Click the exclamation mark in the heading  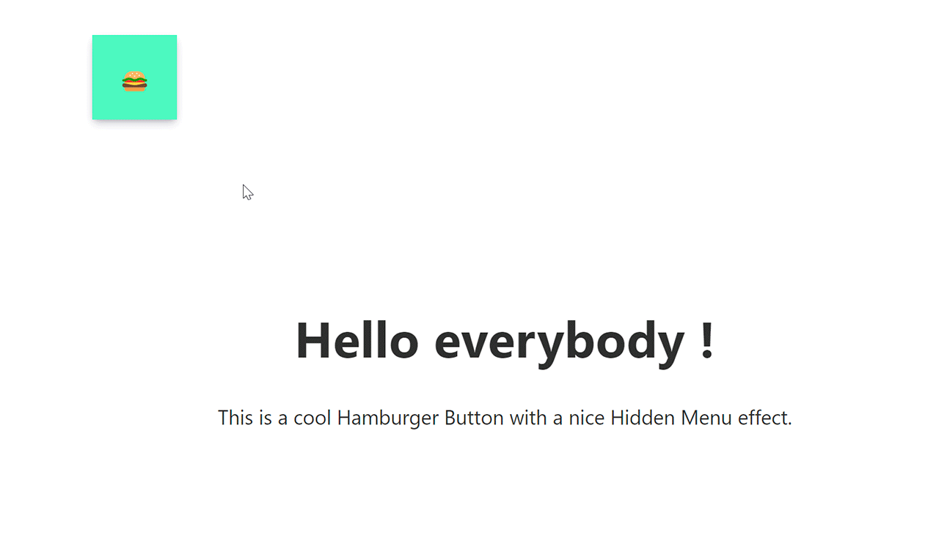tap(707, 341)
